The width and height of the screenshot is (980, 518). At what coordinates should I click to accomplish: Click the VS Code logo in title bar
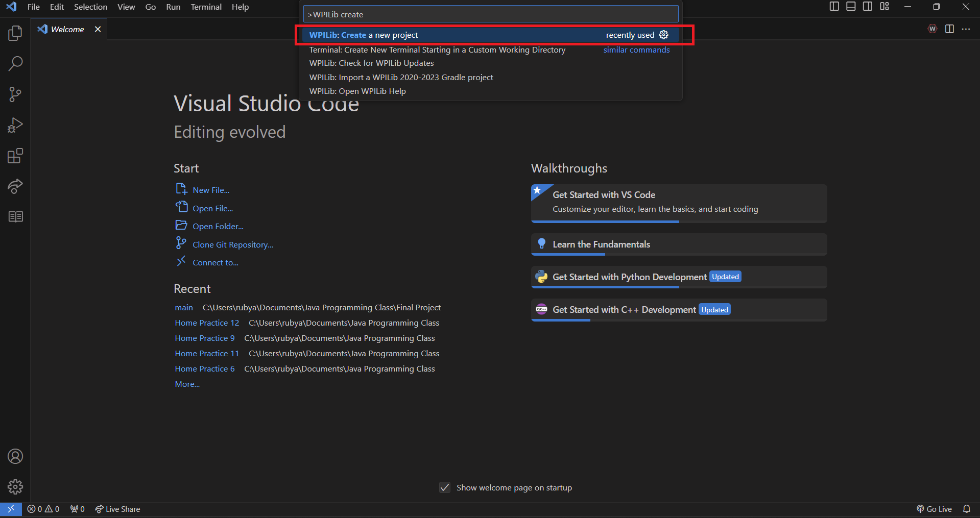(11, 7)
